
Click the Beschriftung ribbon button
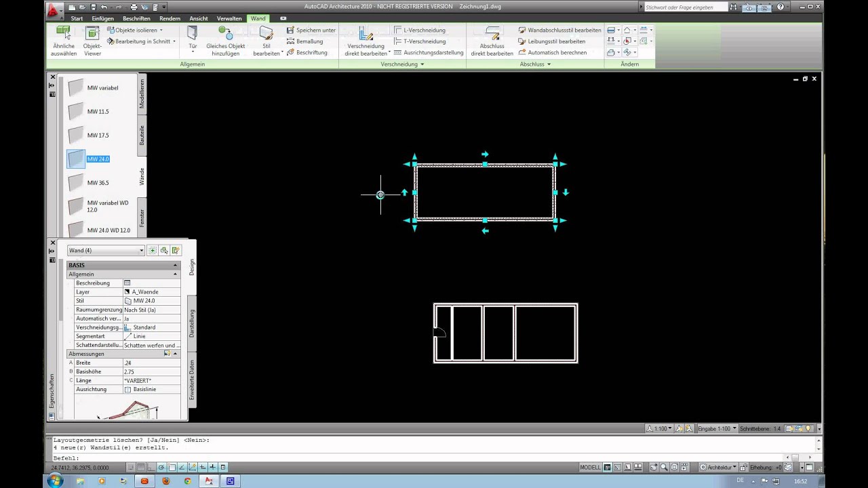[307, 52]
